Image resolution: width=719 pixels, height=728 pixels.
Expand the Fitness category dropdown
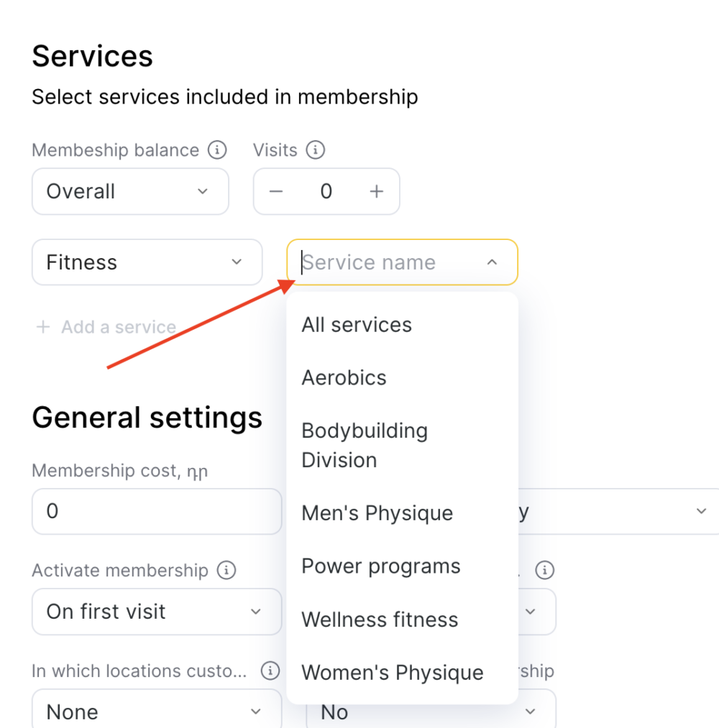point(147,262)
